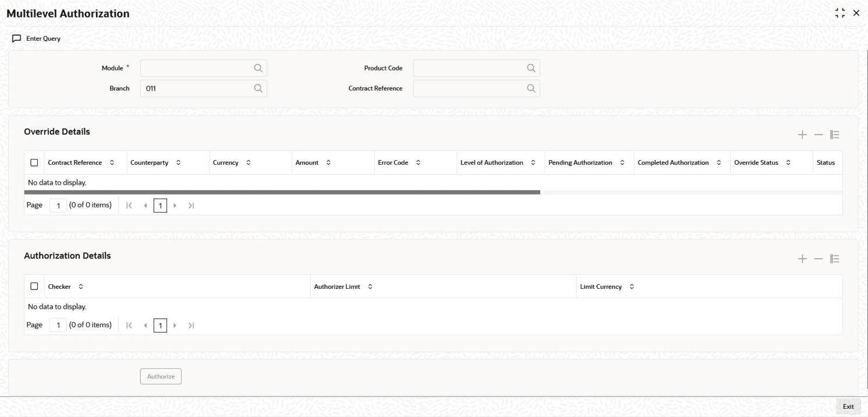Screen dimensions: 868x417
Task: Click the Module input field
Action: pos(203,68)
